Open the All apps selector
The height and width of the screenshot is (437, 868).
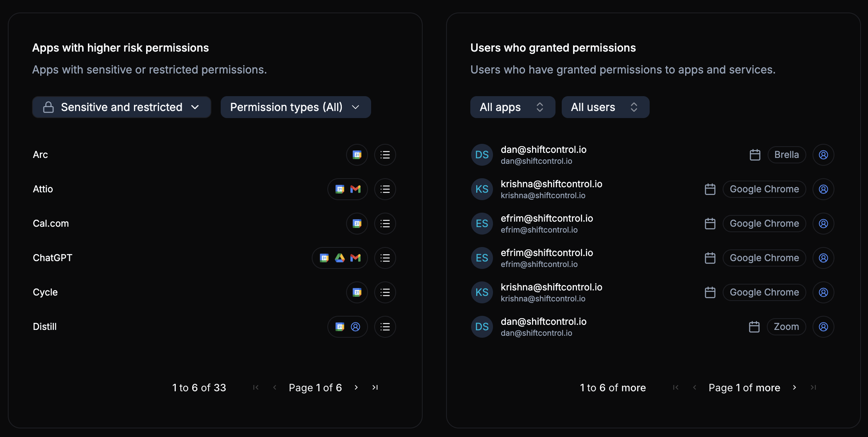pos(513,107)
